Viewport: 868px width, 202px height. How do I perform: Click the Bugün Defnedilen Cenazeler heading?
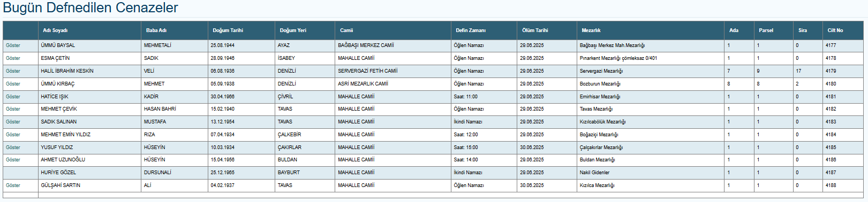[90, 8]
